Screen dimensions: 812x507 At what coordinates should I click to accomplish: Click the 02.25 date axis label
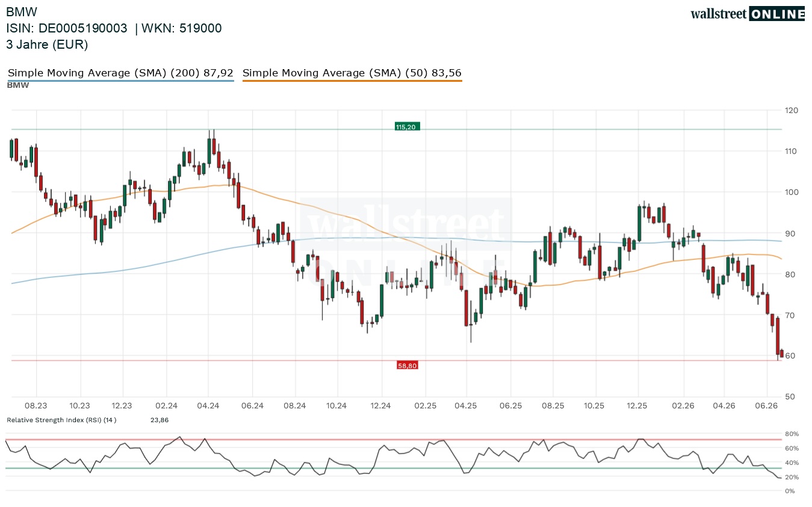coord(424,406)
